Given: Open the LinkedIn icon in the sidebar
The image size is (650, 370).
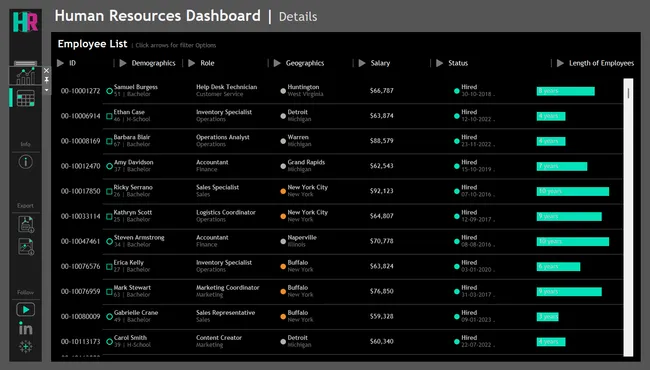Looking at the screenshot, I should coord(25,329).
